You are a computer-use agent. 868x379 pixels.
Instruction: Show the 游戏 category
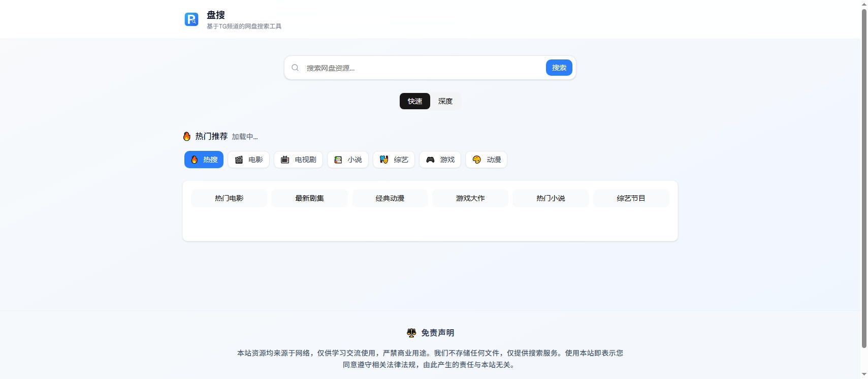tap(440, 160)
